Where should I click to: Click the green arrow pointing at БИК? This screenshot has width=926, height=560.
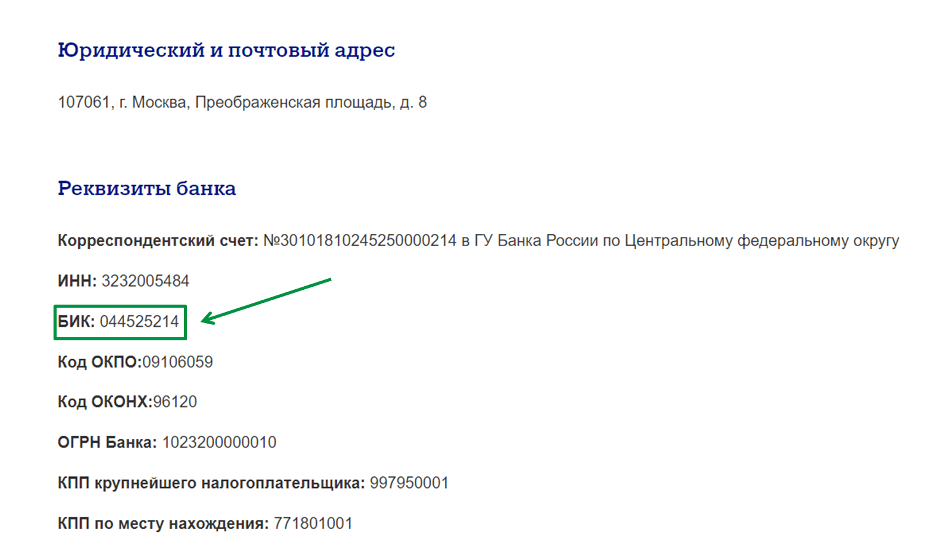click(266, 300)
